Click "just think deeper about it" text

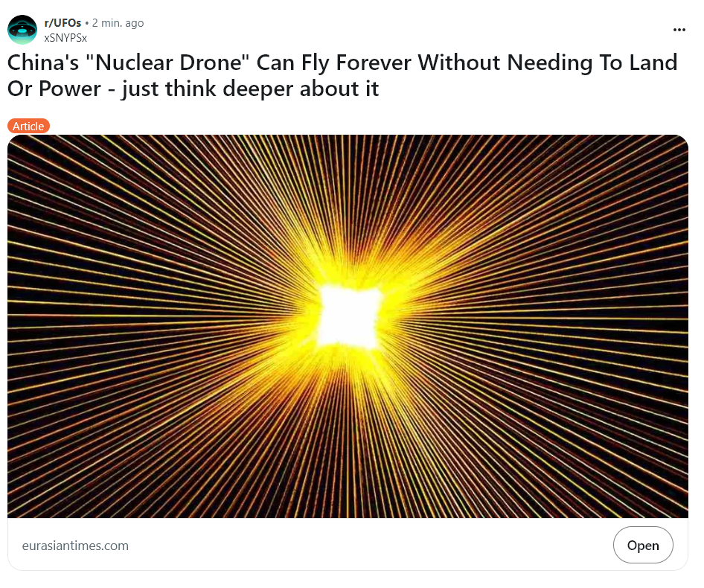(x=249, y=89)
